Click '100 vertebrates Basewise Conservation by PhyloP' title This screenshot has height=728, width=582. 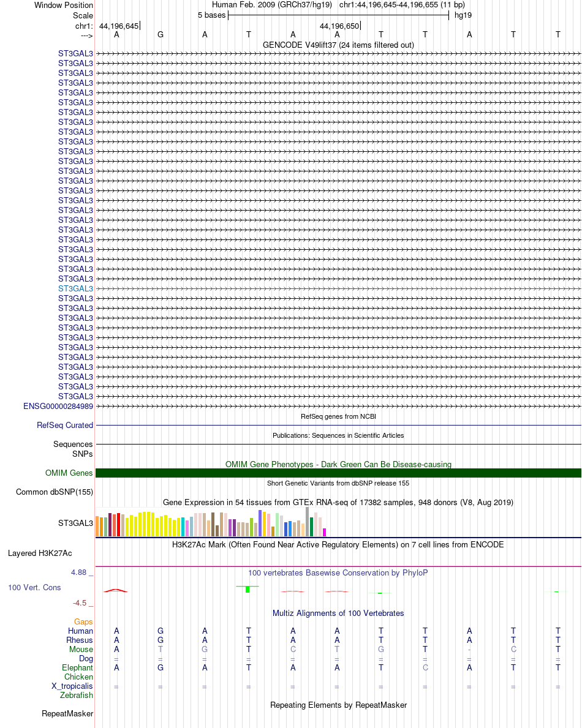point(338,573)
